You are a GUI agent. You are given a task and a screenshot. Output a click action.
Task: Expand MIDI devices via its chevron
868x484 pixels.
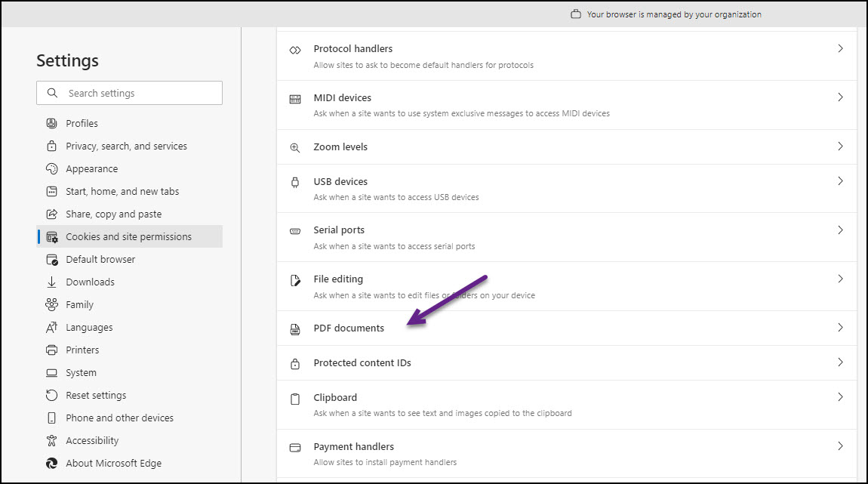click(840, 97)
